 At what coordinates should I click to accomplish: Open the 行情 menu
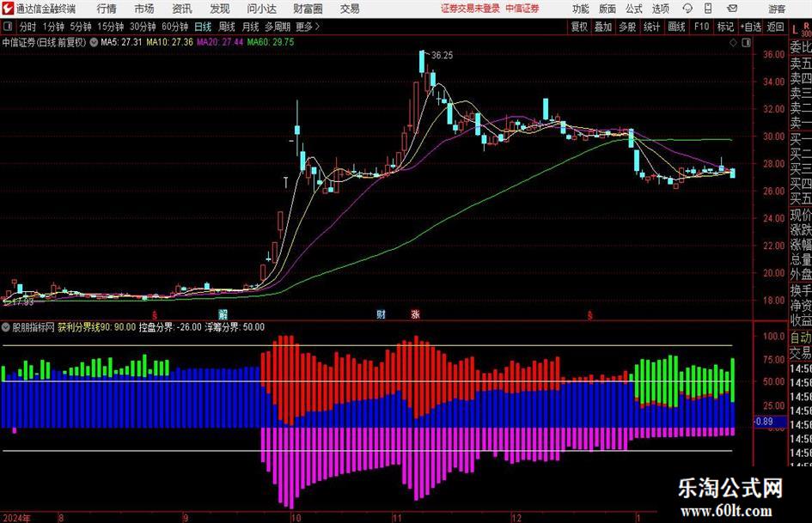point(107,9)
